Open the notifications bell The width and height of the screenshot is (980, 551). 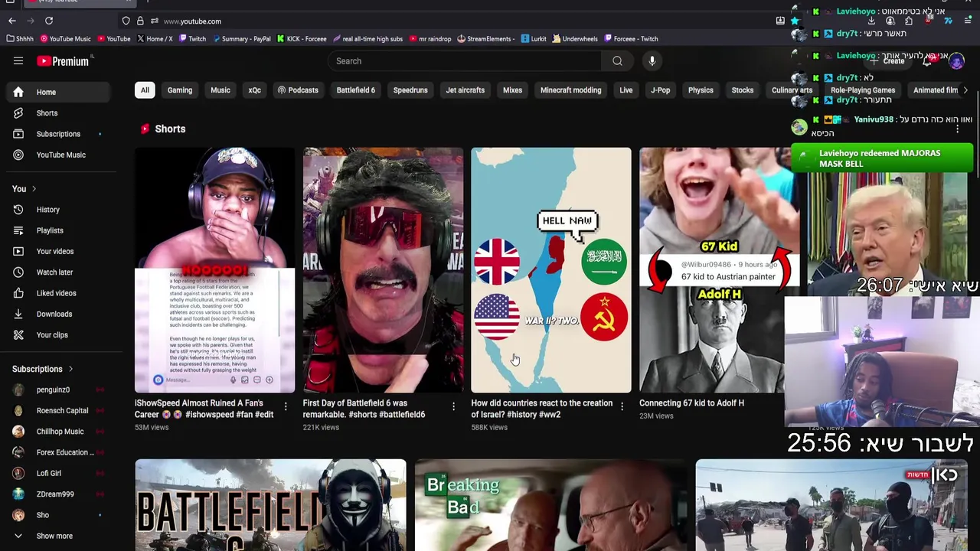point(927,61)
